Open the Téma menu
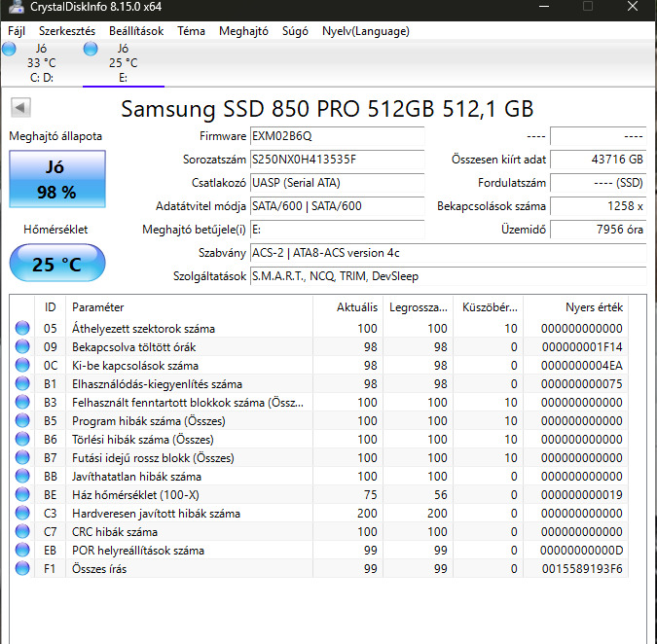The height and width of the screenshot is (644, 657). point(191,31)
